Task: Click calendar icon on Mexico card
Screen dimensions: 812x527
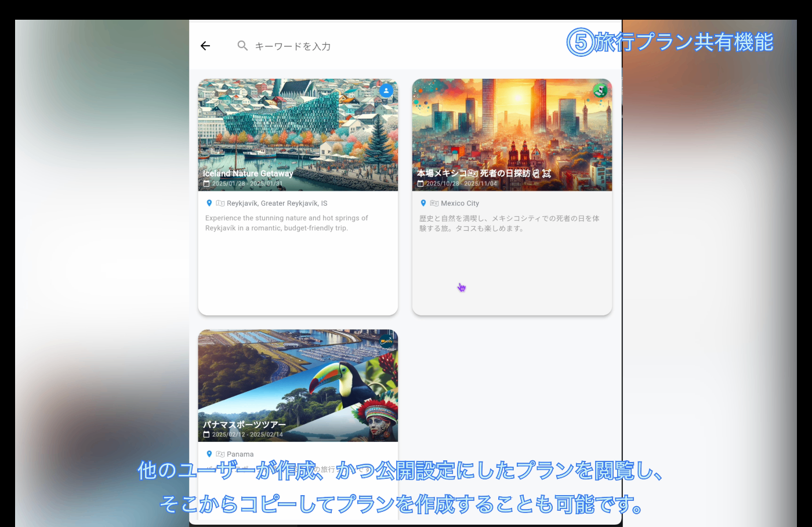Action: click(420, 184)
